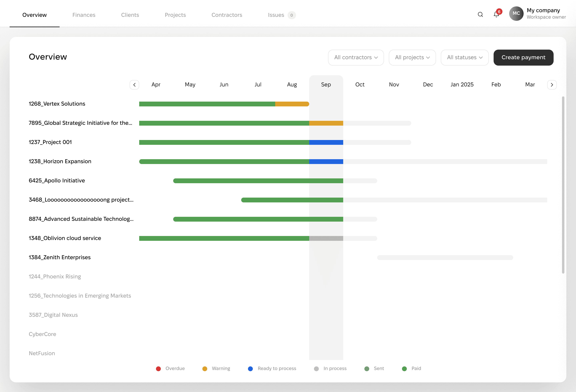This screenshot has height=392, width=576.
Task: Go to the Projects tab
Action: pyautogui.click(x=175, y=15)
